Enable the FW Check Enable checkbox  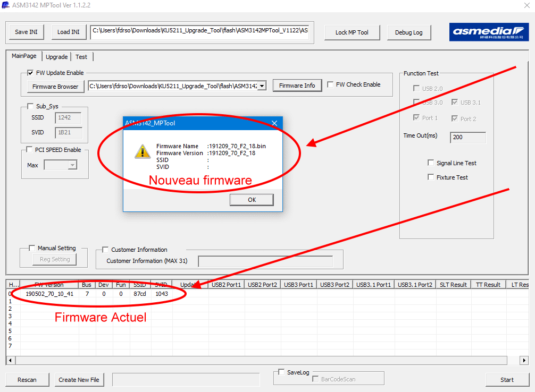tap(330, 84)
